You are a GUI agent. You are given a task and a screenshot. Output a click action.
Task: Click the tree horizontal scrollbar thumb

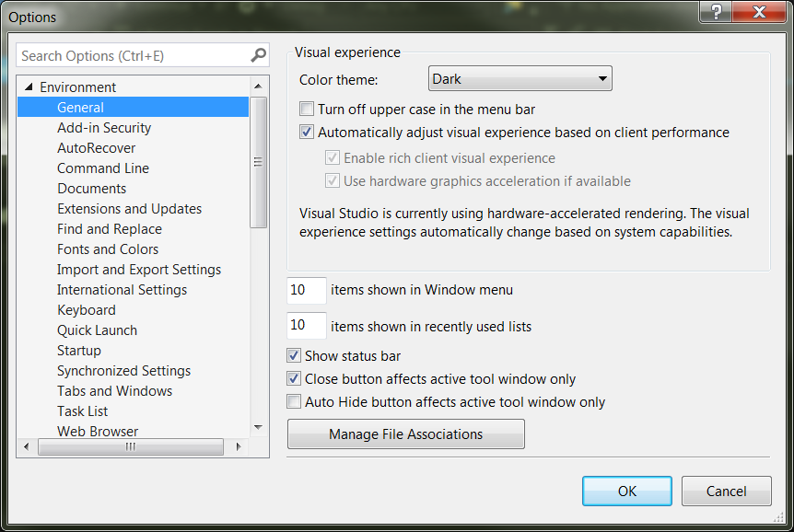131,446
